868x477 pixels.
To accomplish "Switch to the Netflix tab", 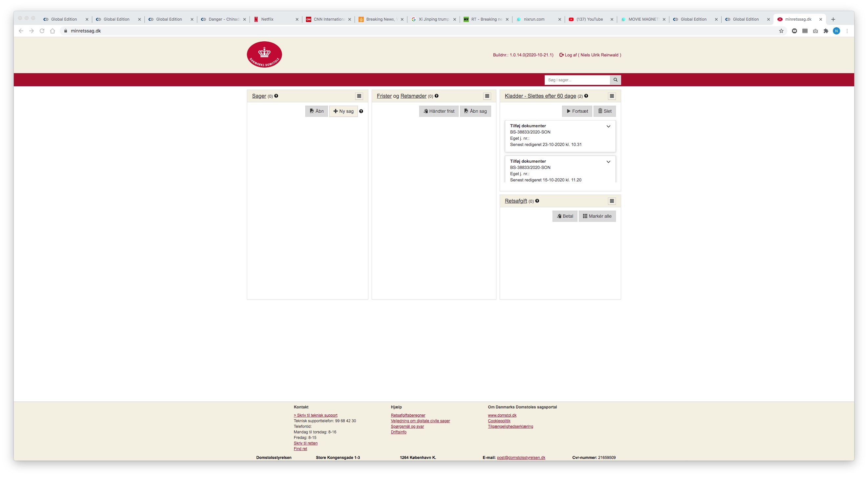I will click(x=276, y=19).
